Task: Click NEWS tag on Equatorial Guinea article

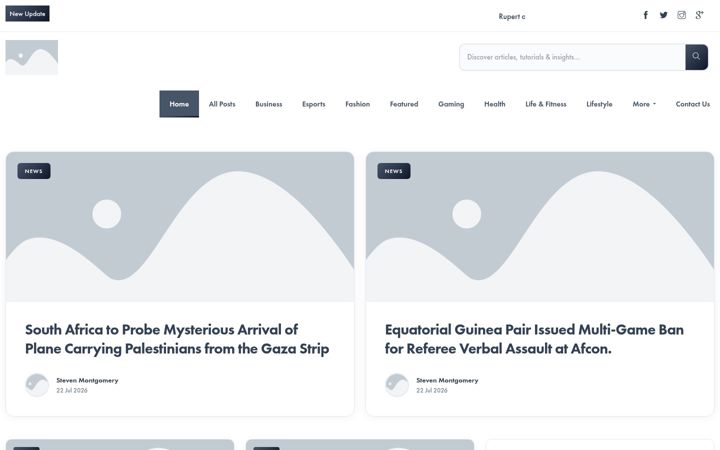Action: pyautogui.click(x=394, y=171)
